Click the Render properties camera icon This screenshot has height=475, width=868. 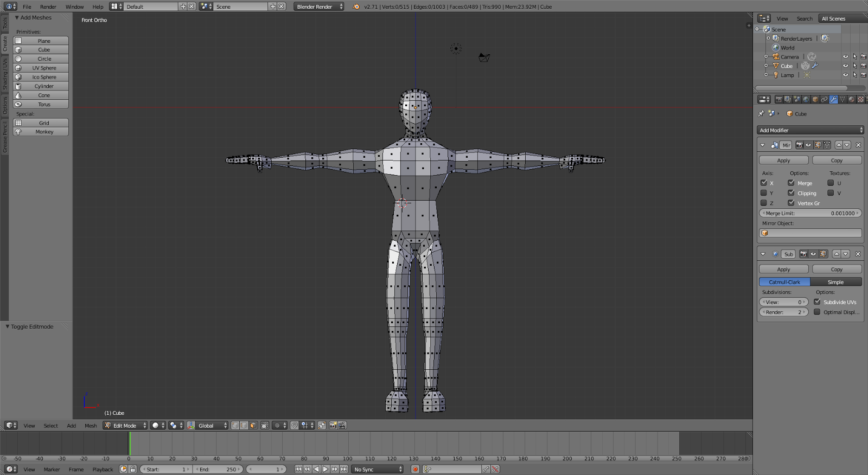point(778,99)
